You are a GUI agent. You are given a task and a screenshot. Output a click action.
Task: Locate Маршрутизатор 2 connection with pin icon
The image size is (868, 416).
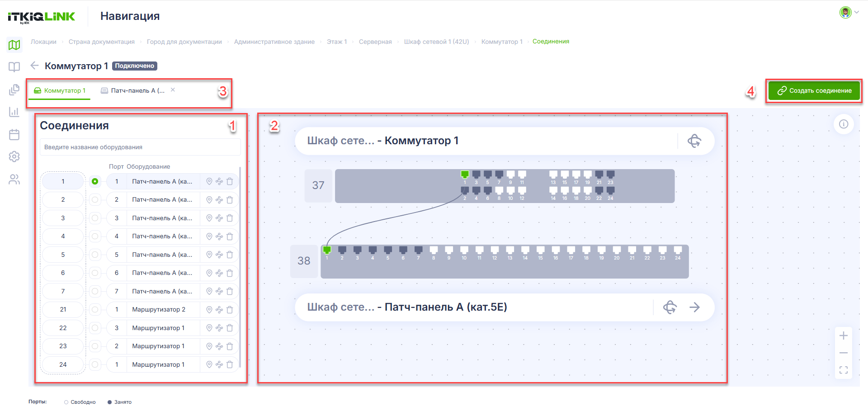point(209,310)
